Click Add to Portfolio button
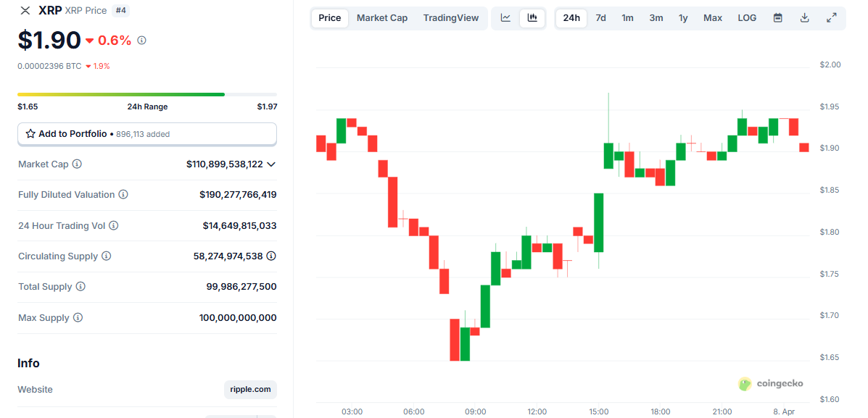The image size is (868, 418). 146,134
